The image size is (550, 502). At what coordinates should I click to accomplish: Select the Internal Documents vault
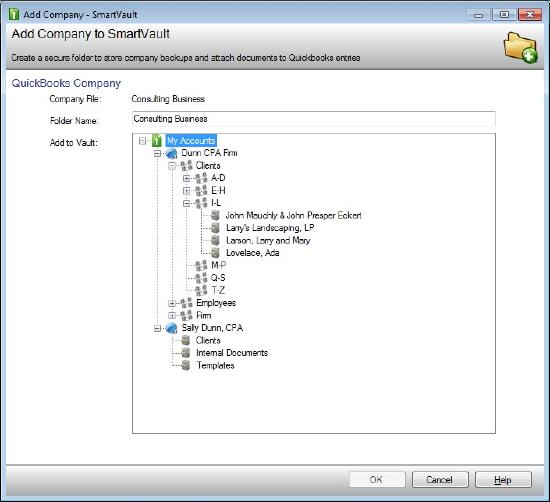click(x=232, y=353)
